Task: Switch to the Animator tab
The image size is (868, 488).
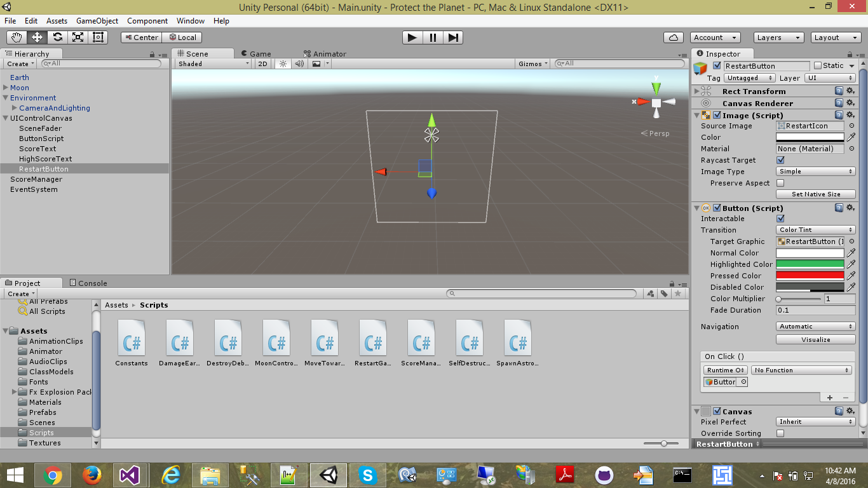Action: pyautogui.click(x=325, y=54)
